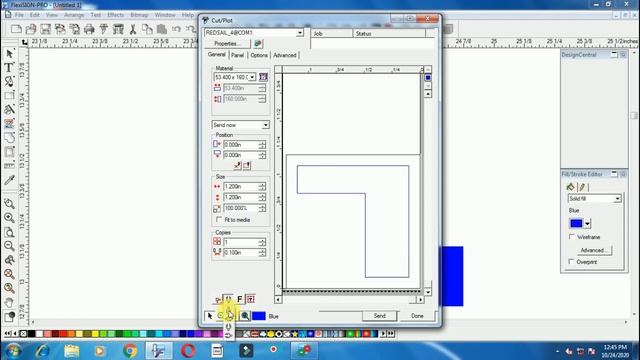
Task: Select the eyedropper tool in the toolbox
Action: [9, 180]
